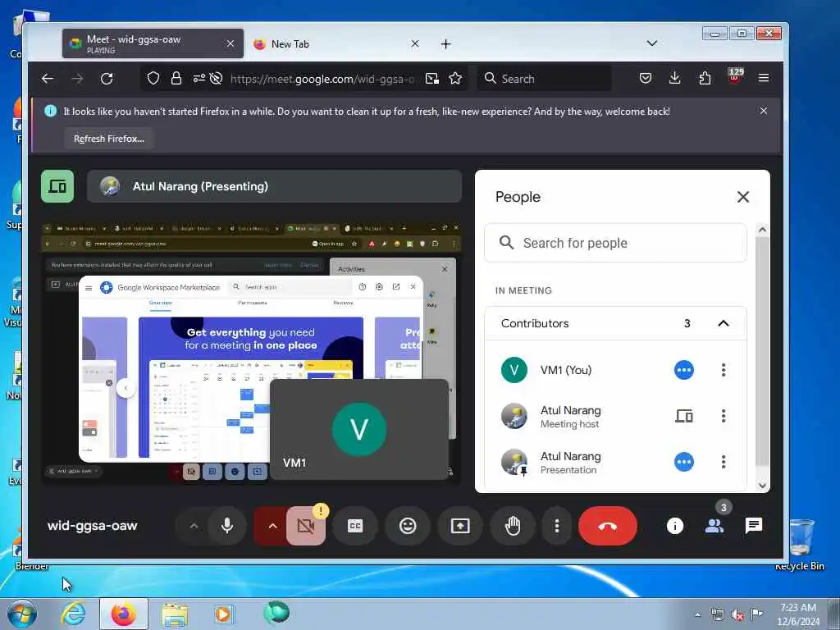The image size is (840, 630).
Task: Click the presenting device icon for Meeting host
Action: pos(683,416)
